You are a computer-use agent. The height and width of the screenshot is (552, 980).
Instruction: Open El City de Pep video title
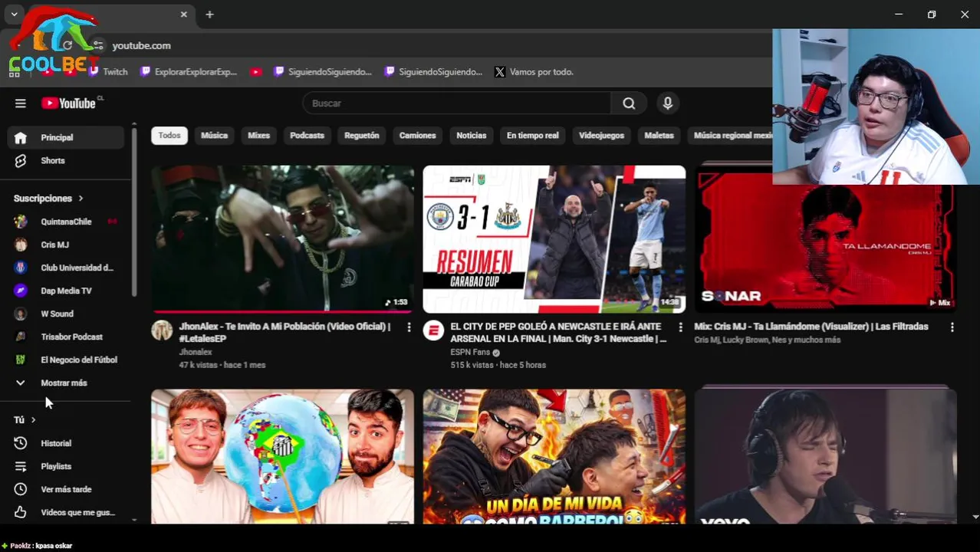(x=558, y=333)
